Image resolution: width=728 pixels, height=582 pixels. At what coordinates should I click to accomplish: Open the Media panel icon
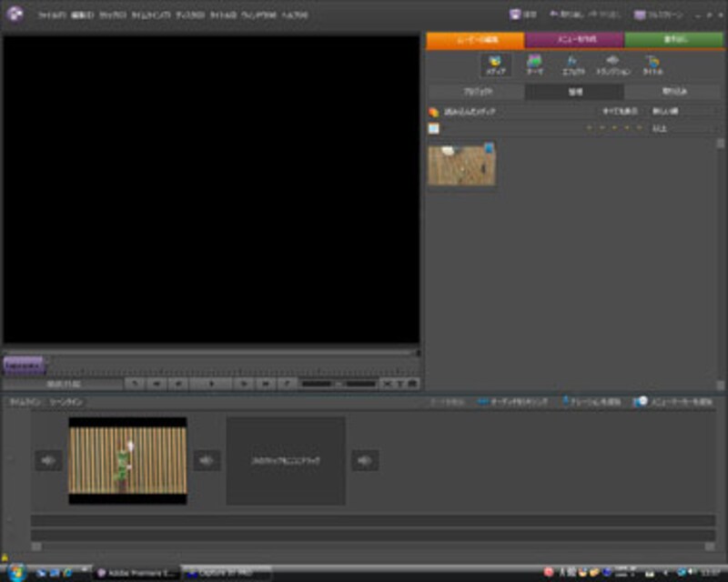(495, 64)
